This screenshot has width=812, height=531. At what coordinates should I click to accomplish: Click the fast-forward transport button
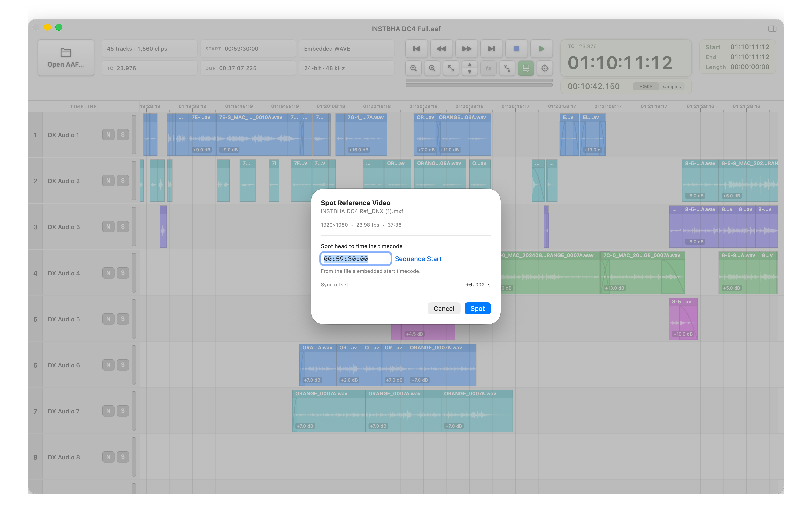[x=467, y=49]
